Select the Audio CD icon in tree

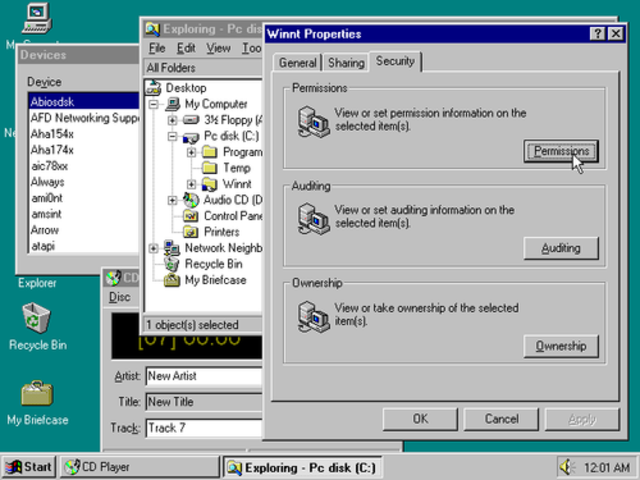tap(191, 200)
